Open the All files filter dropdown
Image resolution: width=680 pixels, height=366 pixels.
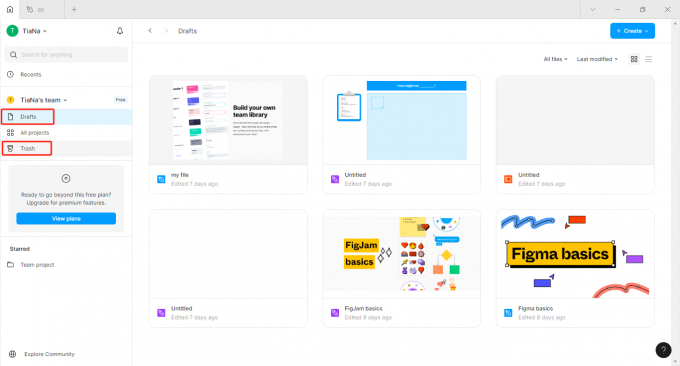[556, 59]
